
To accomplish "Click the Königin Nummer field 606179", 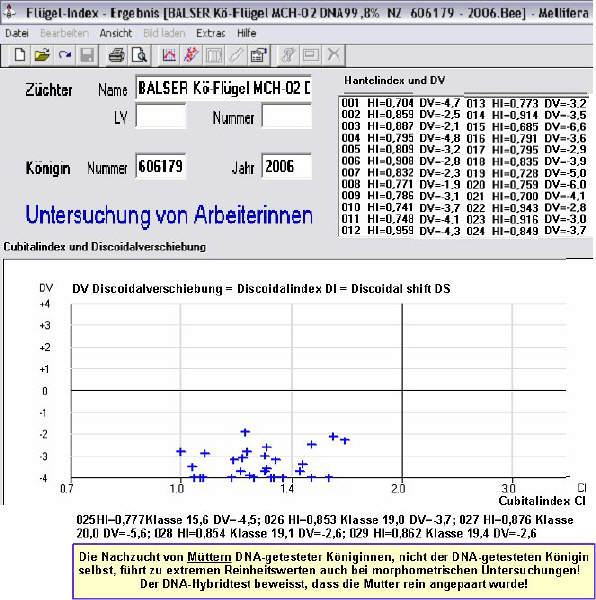I will 161,166.
